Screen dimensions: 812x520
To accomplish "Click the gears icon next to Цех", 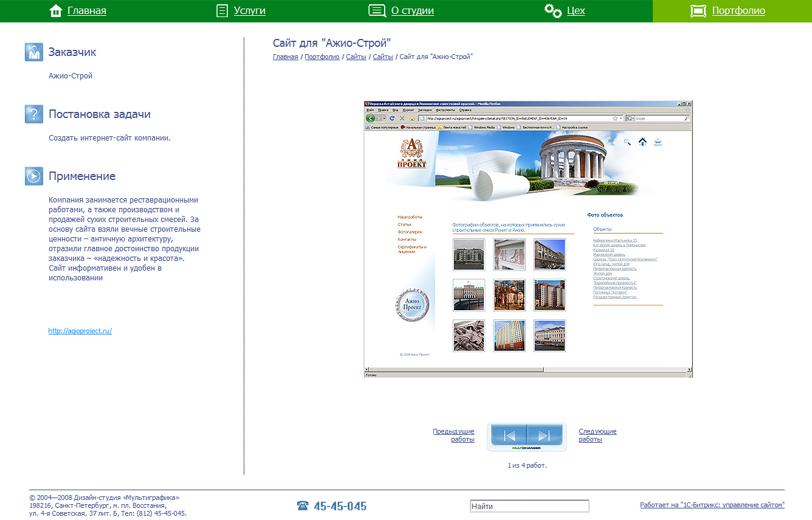I will click(553, 11).
